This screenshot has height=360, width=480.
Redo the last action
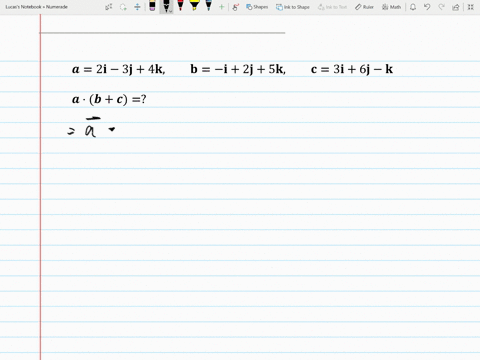pos(441,7)
